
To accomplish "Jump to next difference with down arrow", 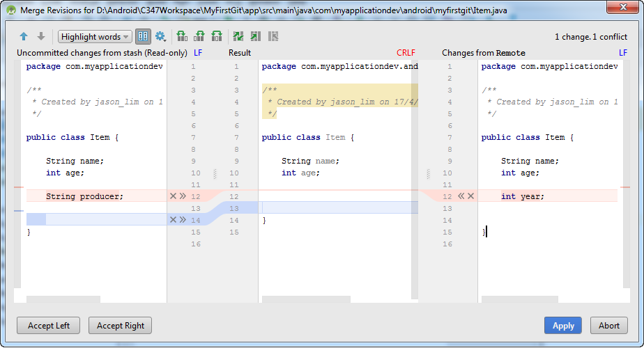I will (x=41, y=36).
